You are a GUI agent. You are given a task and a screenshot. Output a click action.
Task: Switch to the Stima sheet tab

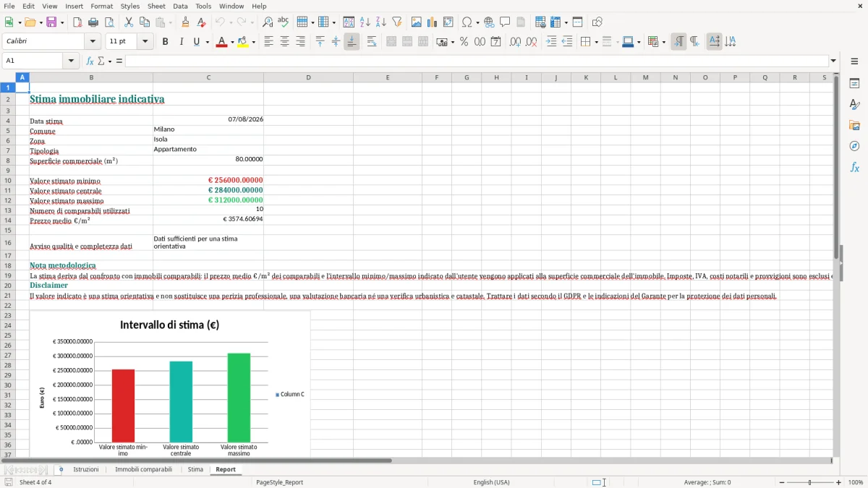click(195, 469)
